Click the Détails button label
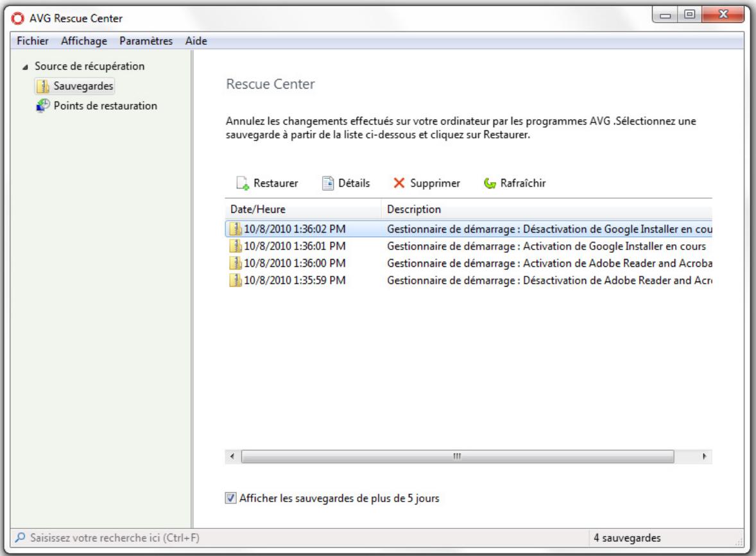756x556 pixels. 354,183
